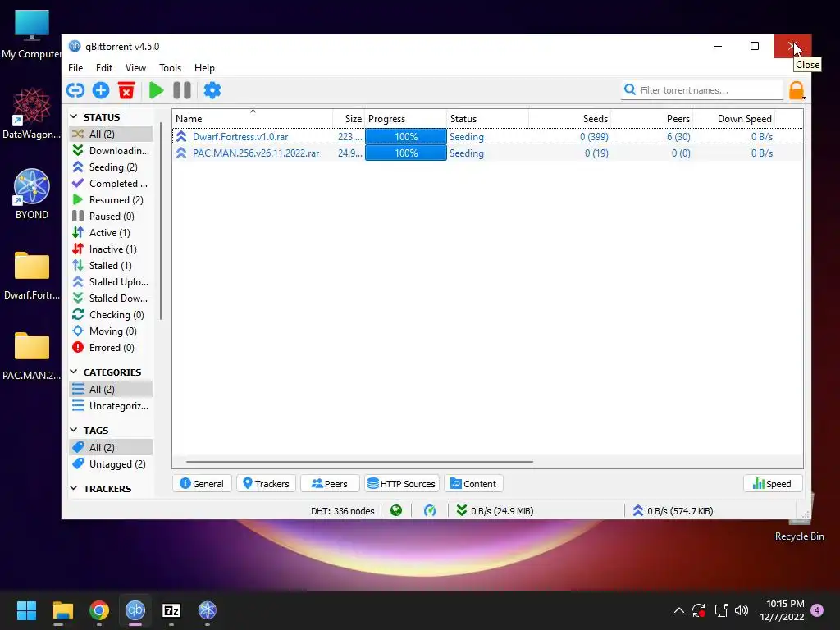Select the Paused (0) status filter
Screen dimensions: 840x630
click(111, 217)
